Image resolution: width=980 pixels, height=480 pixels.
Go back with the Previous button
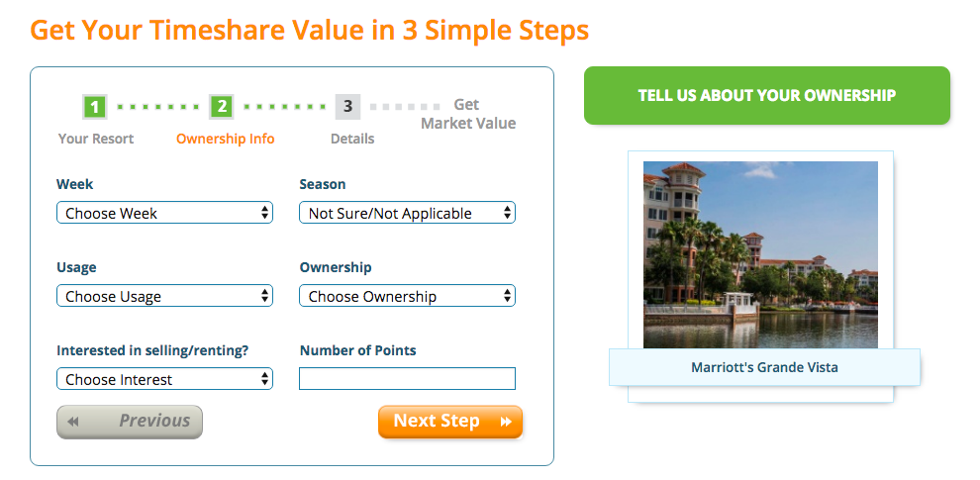(130, 422)
